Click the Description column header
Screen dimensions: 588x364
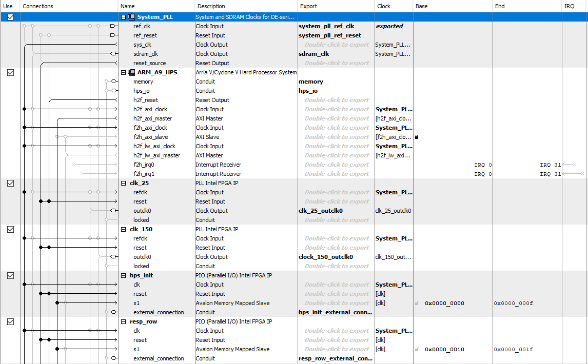pyautogui.click(x=211, y=6)
